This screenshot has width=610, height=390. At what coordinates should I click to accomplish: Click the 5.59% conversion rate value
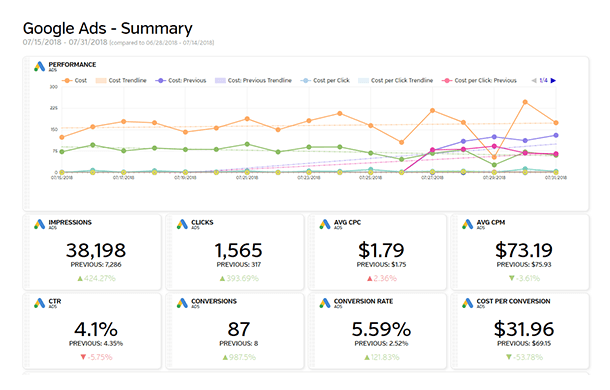click(381, 330)
